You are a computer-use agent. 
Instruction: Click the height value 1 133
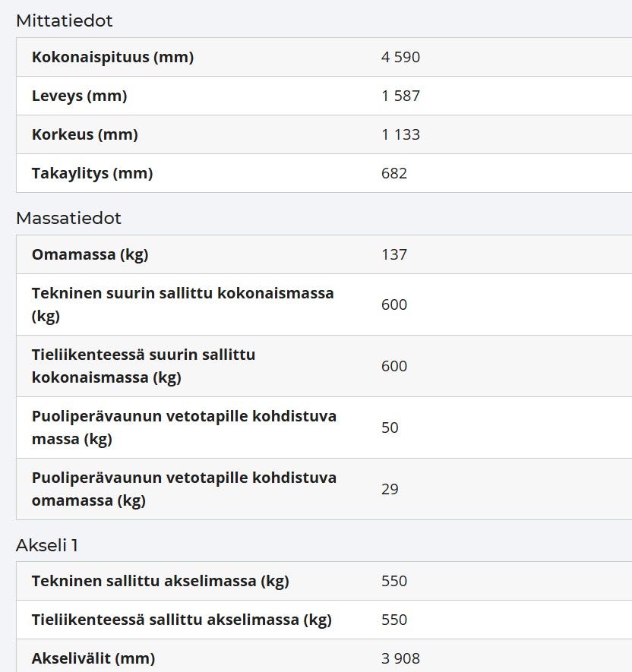tap(400, 134)
